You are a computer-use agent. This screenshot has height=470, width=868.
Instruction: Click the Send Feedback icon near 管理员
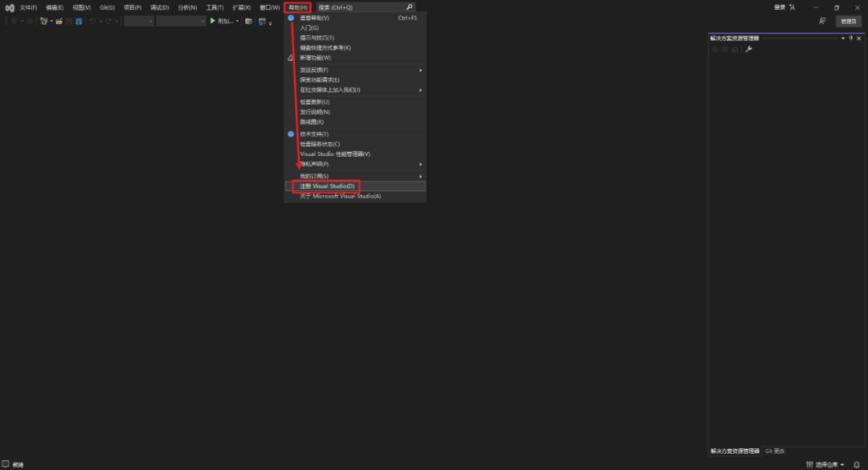point(822,21)
